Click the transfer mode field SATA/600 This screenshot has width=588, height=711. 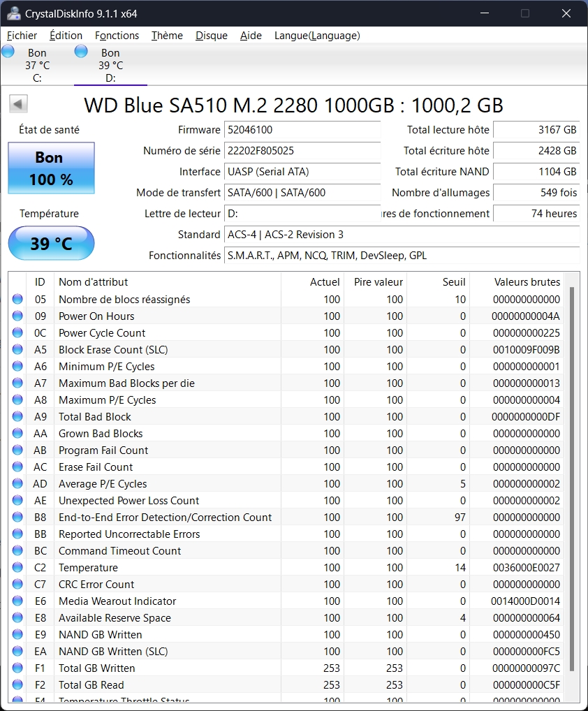point(302,192)
